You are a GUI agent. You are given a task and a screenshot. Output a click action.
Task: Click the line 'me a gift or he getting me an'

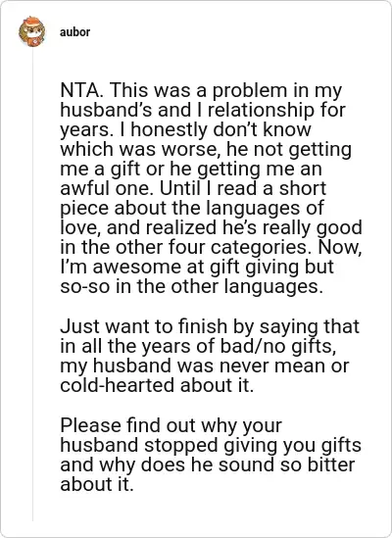coord(191,169)
